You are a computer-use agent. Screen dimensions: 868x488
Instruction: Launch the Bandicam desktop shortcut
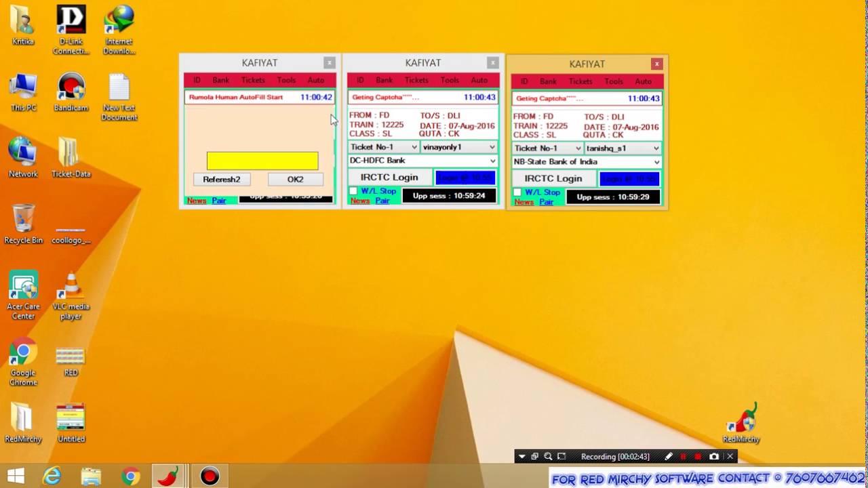pyautogui.click(x=71, y=92)
